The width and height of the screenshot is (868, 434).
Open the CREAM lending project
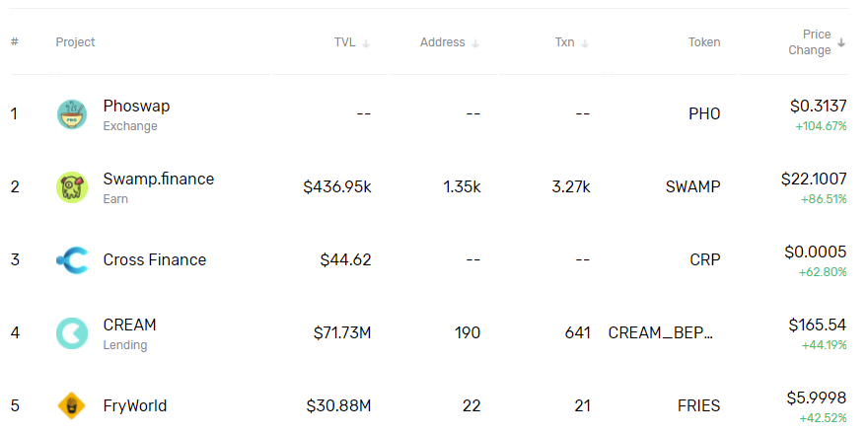click(129, 325)
